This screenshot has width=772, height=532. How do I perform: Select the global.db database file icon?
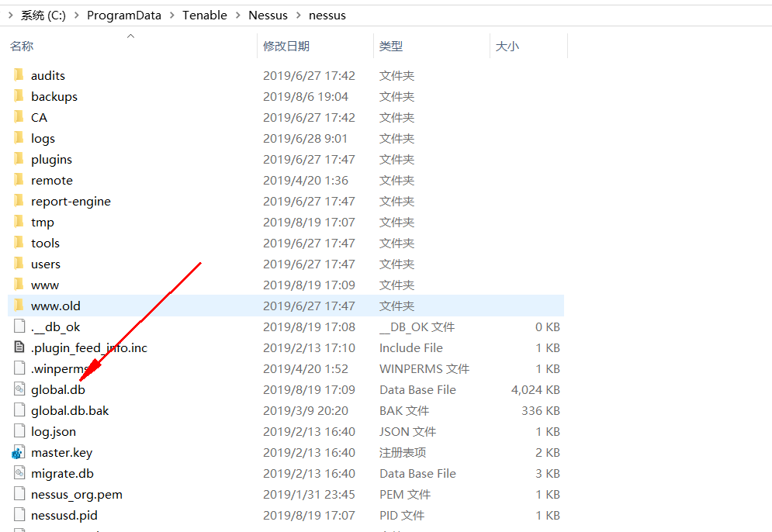(19, 389)
